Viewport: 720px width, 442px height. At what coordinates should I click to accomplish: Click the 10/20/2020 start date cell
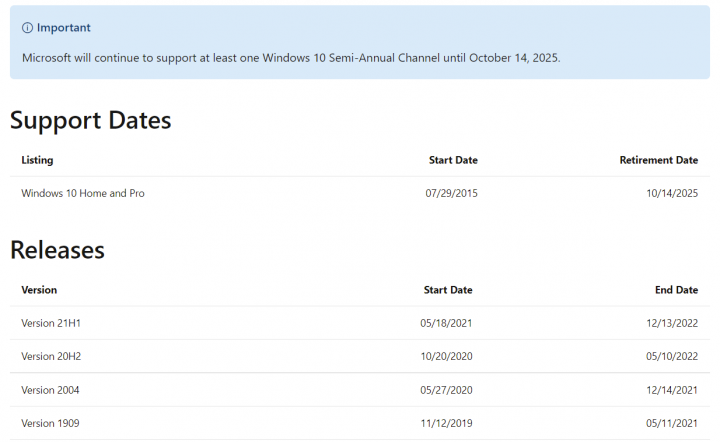446,356
